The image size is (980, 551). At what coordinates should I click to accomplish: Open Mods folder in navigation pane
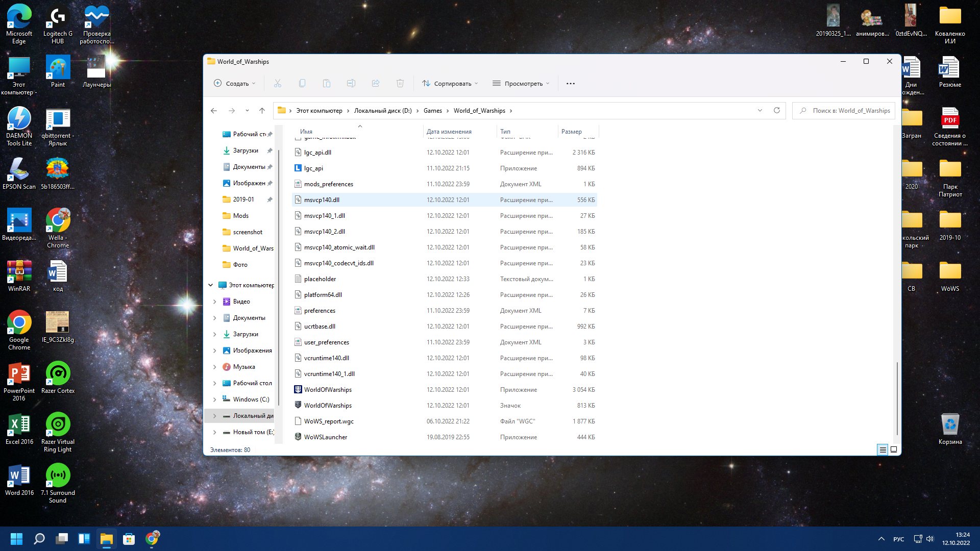pos(241,216)
